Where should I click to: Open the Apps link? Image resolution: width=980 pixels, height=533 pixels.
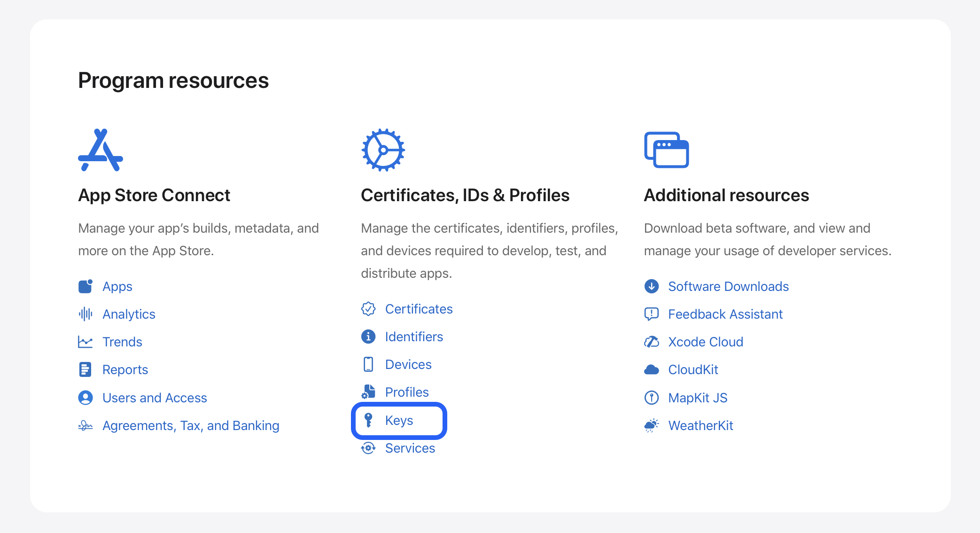(117, 286)
